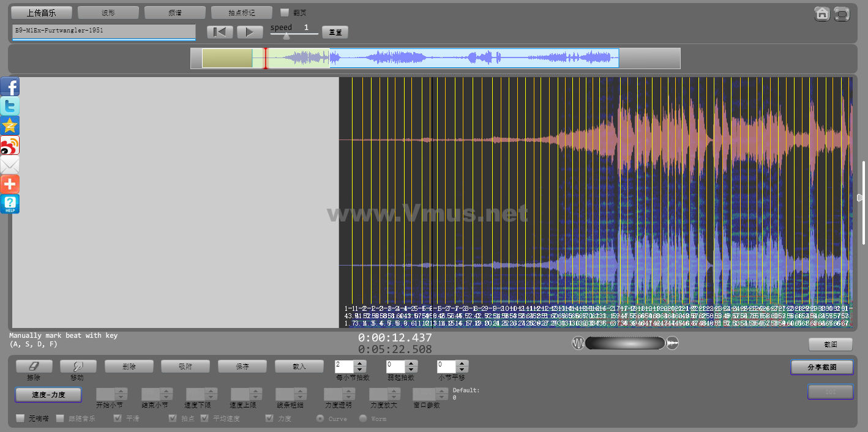Click the 速度上限 tempo upper limit stepper
Viewport: 868px width, 432px height.
coord(246,394)
